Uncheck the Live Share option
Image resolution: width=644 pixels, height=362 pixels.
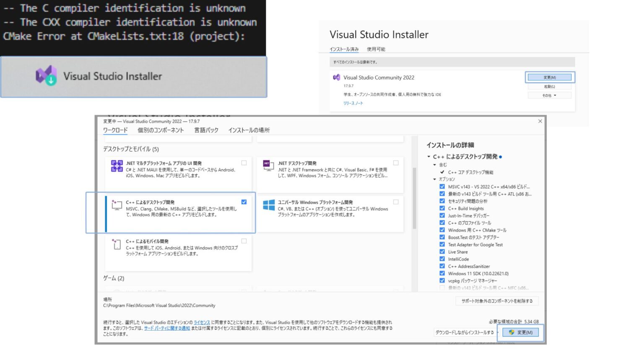click(442, 251)
